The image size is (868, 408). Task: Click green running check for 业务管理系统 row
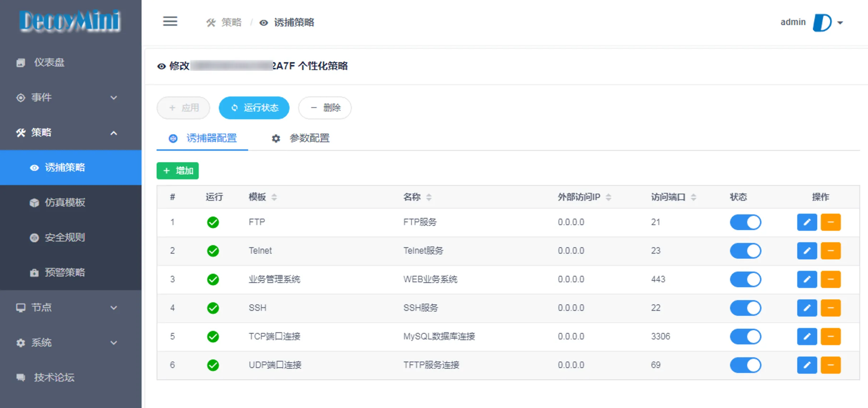[213, 279]
